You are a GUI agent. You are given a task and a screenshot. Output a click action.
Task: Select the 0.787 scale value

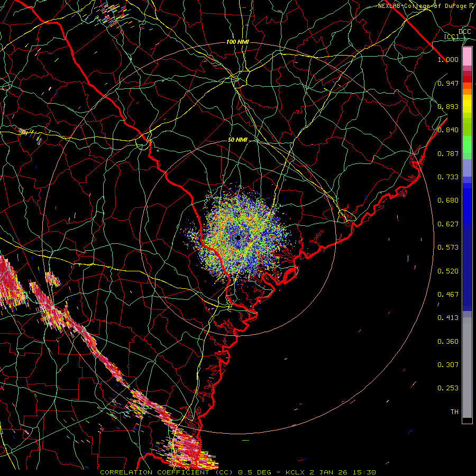pyautogui.click(x=448, y=153)
